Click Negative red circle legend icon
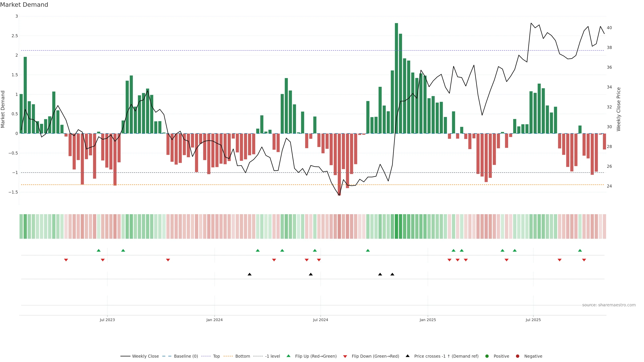This screenshot has height=362, width=644. tap(518, 356)
